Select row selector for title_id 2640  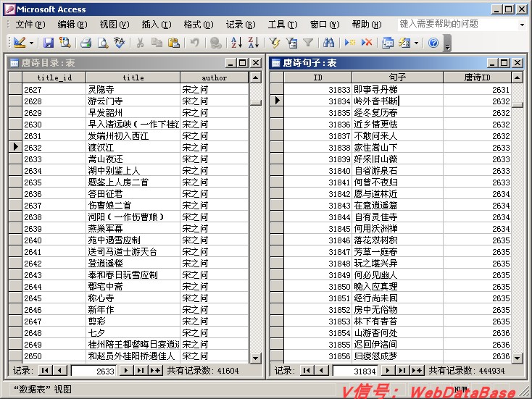click(x=16, y=240)
